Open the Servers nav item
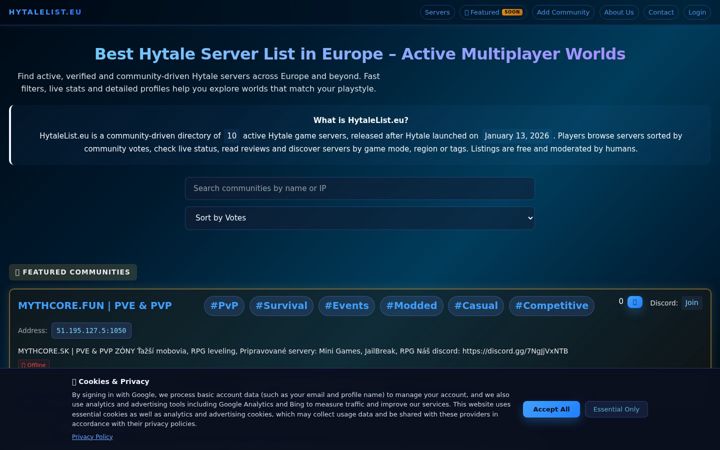This screenshot has height=450, width=720. pyautogui.click(x=437, y=12)
